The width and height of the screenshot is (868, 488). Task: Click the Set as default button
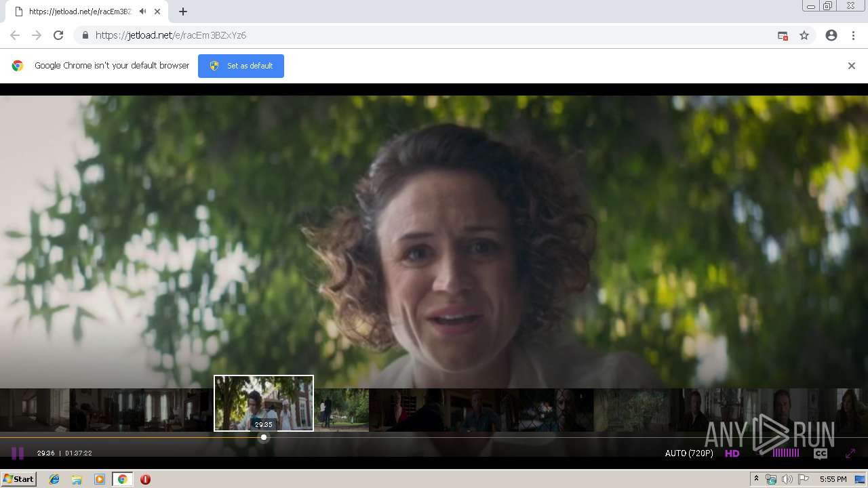241,66
